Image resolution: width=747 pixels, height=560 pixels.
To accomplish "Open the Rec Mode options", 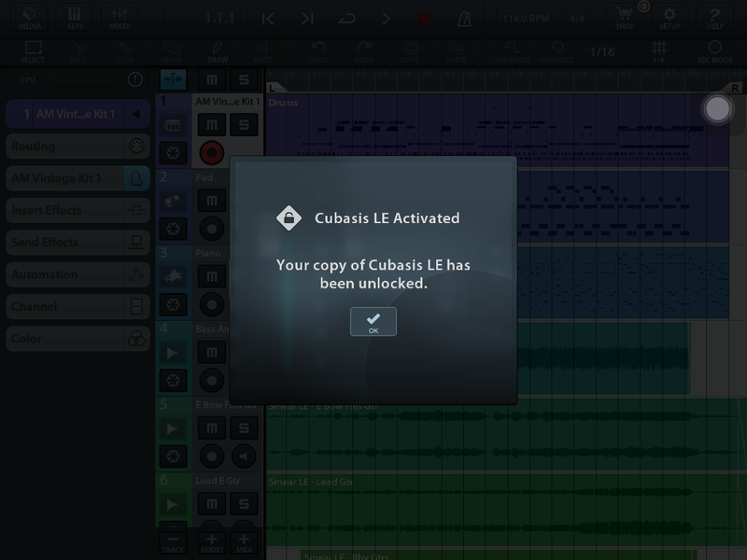I will [714, 51].
